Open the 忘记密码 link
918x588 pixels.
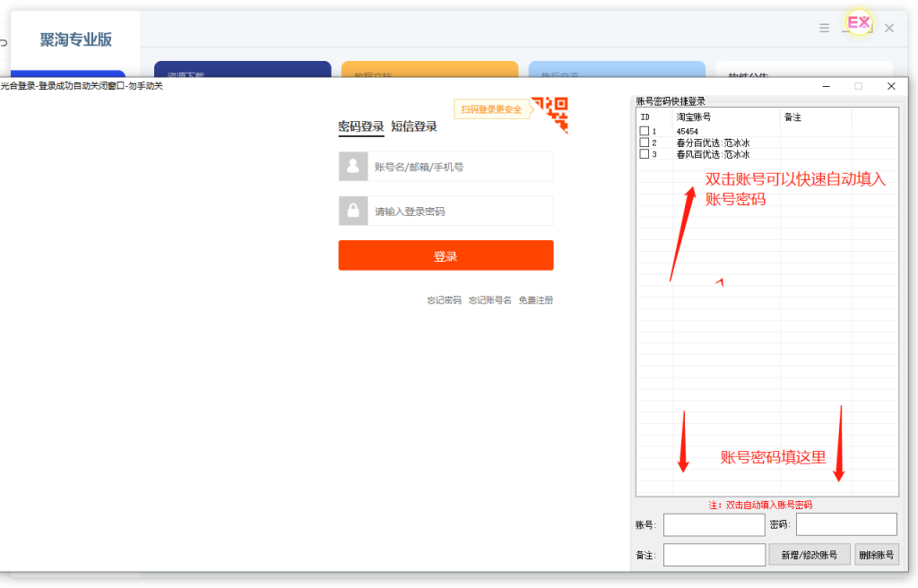444,300
